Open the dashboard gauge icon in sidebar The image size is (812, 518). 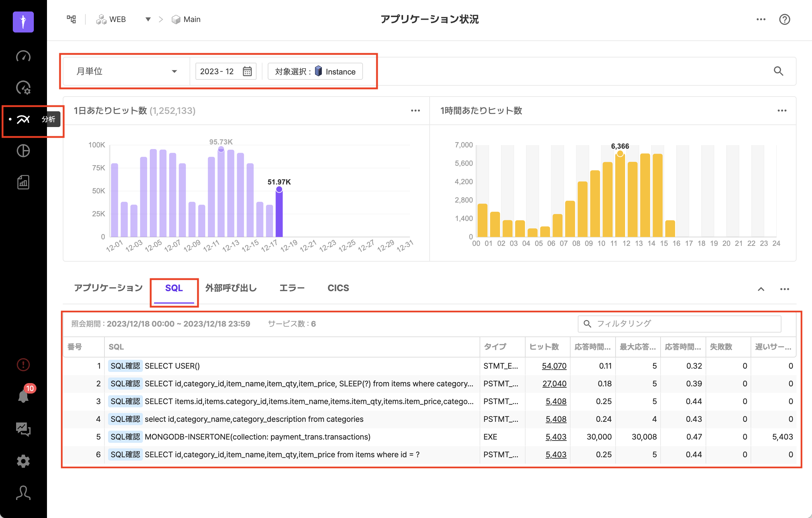23,56
